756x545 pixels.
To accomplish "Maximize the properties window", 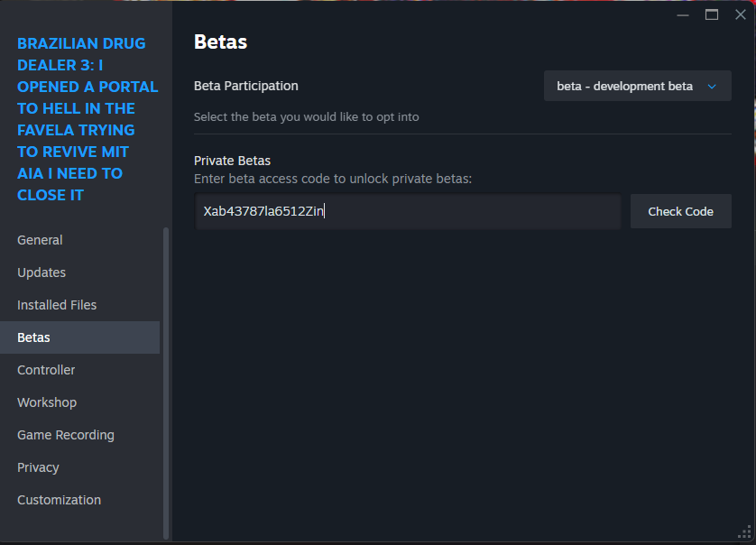I will [712, 15].
